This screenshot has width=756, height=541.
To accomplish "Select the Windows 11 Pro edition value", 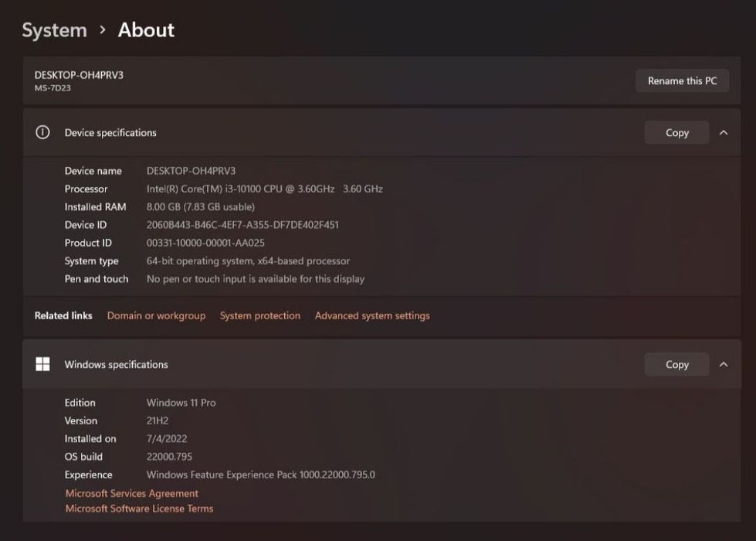I will pyautogui.click(x=181, y=403).
